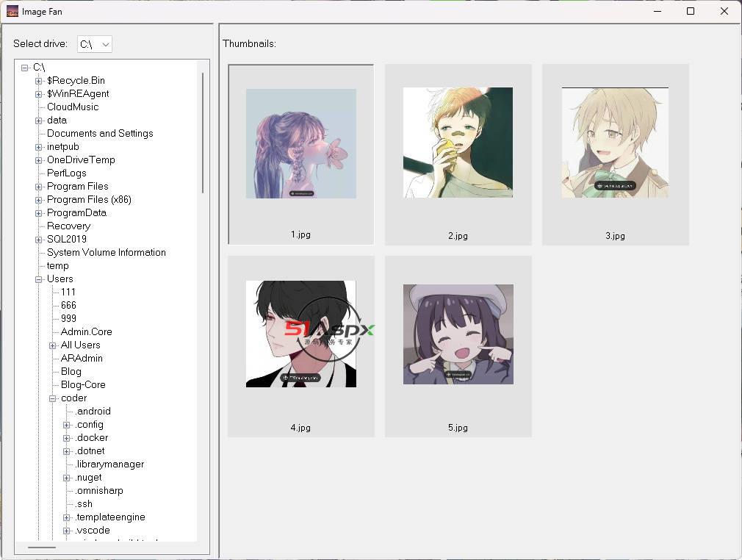Click the folder tree vertical scrollbar
Image resolution: width=742 pixels, height=560 pixels.
click(x=203, y=132)
